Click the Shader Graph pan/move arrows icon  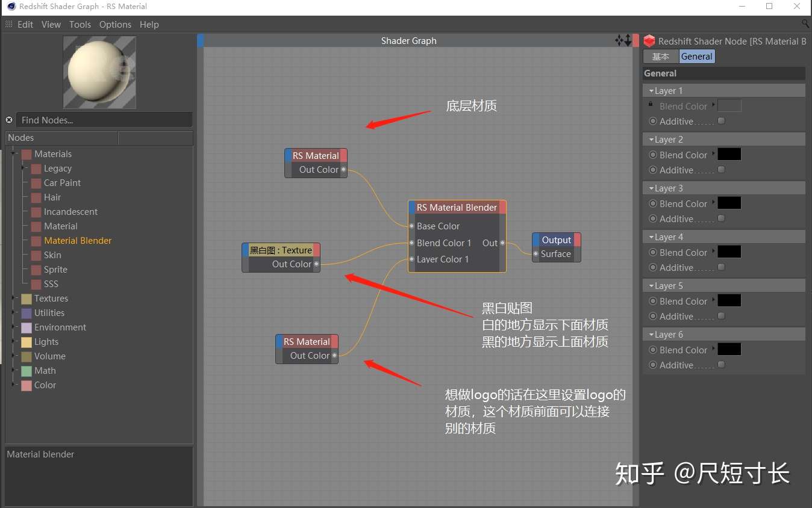(x=619, y=40)
